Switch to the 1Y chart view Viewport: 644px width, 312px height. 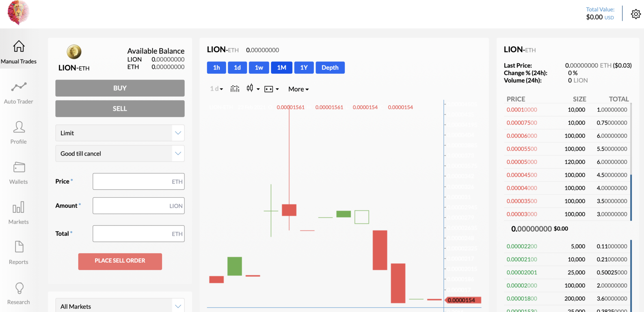point(304,68)
